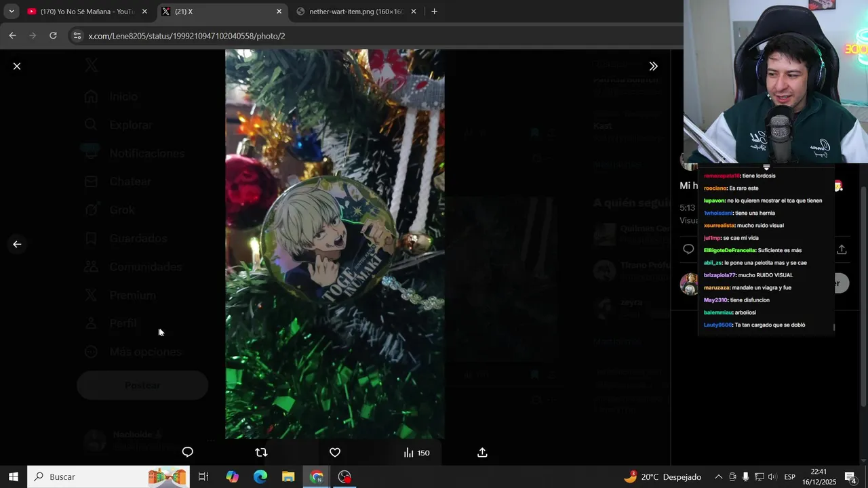Click the share icon in the tweet panel

842,249
